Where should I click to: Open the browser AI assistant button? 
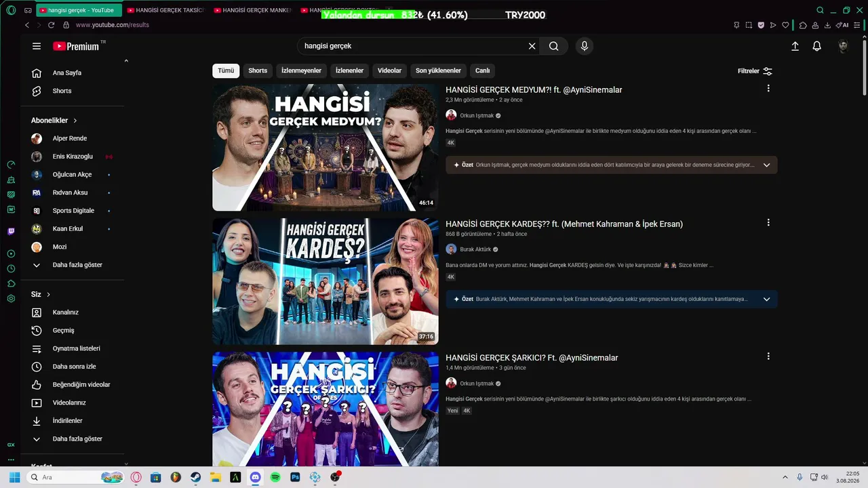(842, 25)
